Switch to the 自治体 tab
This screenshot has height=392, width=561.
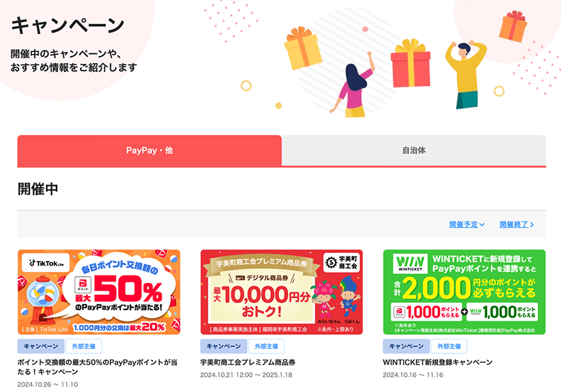pyautogui.click(x=414, y=150)
